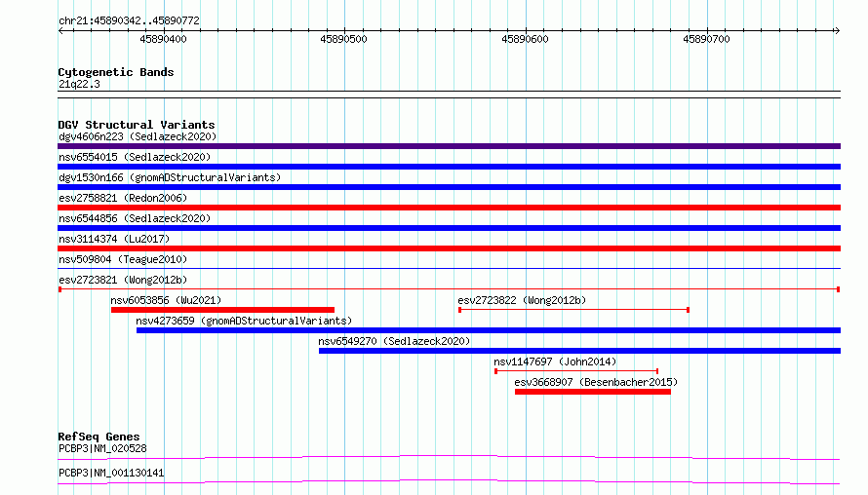The image size is (868, 495).
Task: Click the dark purple dgv4606n223 bar
Action: point(449,146)
